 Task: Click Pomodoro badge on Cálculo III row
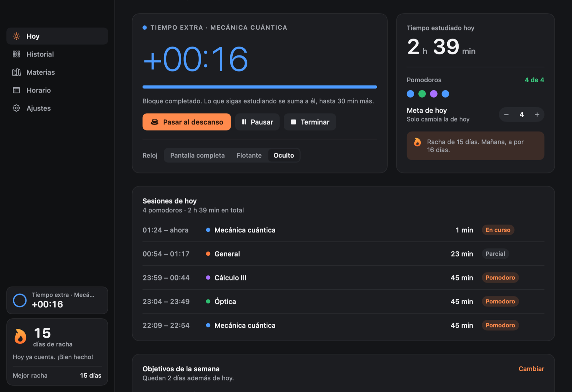coord(500,278)
